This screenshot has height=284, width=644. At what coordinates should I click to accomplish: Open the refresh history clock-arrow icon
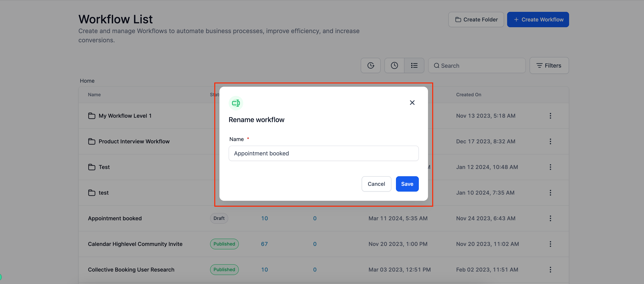tap(370, 65)
